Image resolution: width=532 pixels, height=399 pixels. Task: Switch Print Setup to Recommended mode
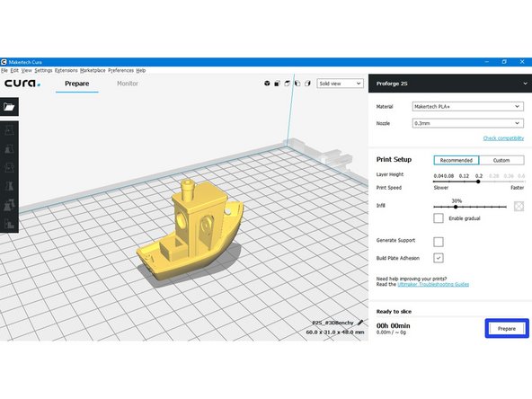456,160
